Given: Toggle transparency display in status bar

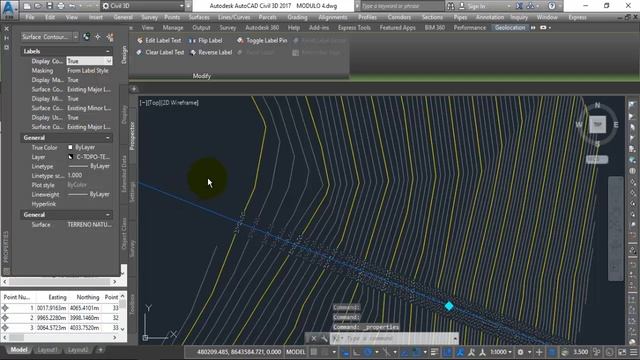Looking at the screenshot, I should [x=447, y=352].
